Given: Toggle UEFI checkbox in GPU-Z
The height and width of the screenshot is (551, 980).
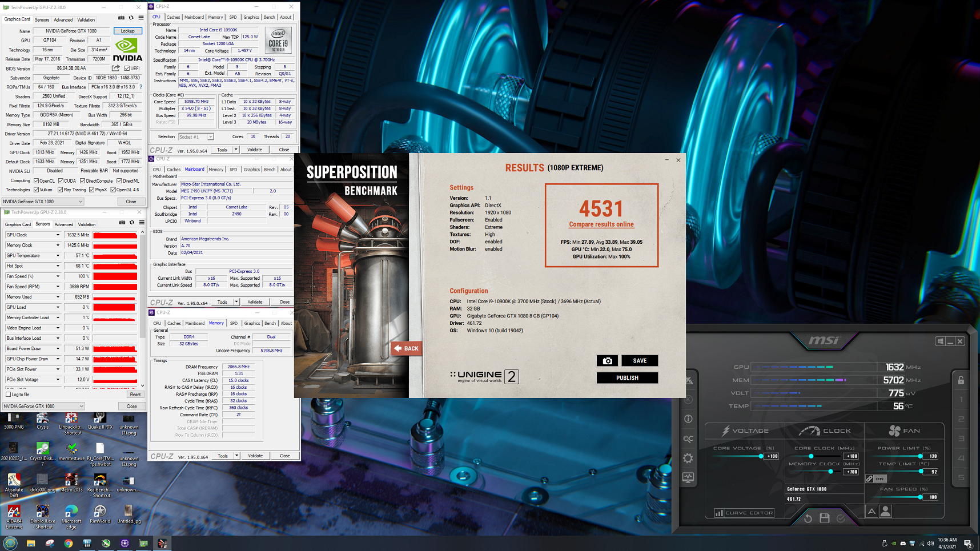Looking at the screenshot, I should tap(127, 68).
